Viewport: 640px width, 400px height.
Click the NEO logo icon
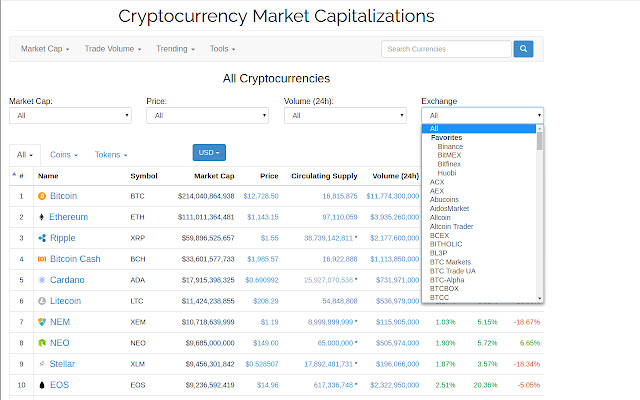42,343
